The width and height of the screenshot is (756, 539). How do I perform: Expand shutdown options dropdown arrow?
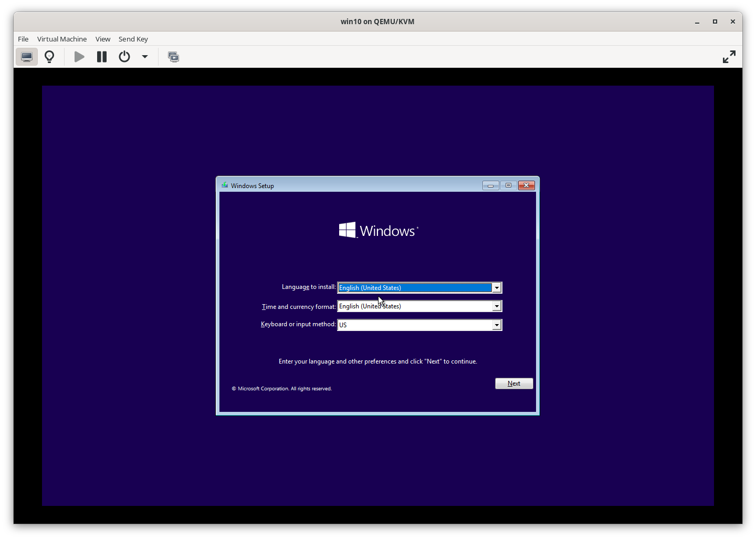pyautogui.click(x=145, y=57)
